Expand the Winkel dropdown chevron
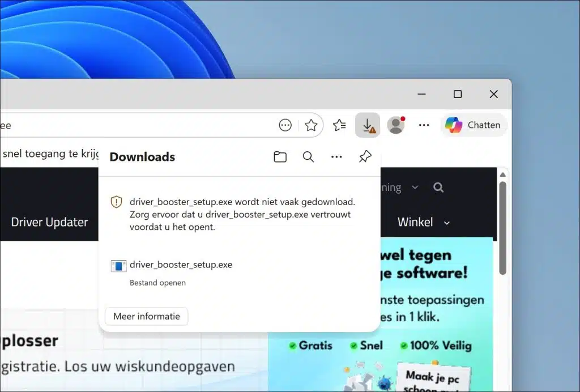 [x=447, y=223]
